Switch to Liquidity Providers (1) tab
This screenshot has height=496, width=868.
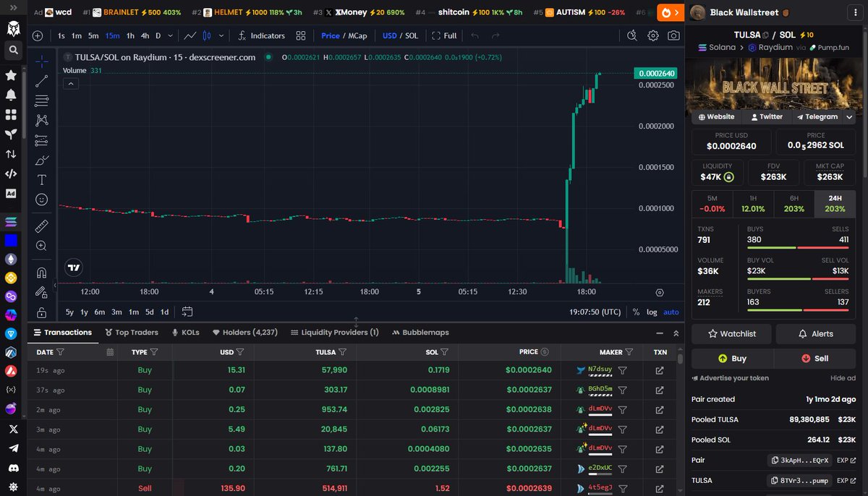[335, 333]
